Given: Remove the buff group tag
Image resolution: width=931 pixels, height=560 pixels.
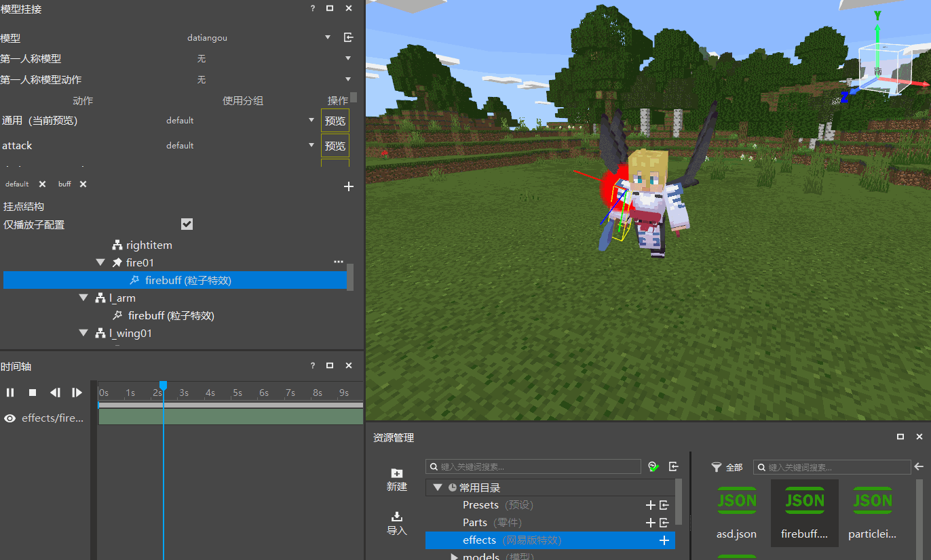Looking at the screenshot, I should pos(83,184).
